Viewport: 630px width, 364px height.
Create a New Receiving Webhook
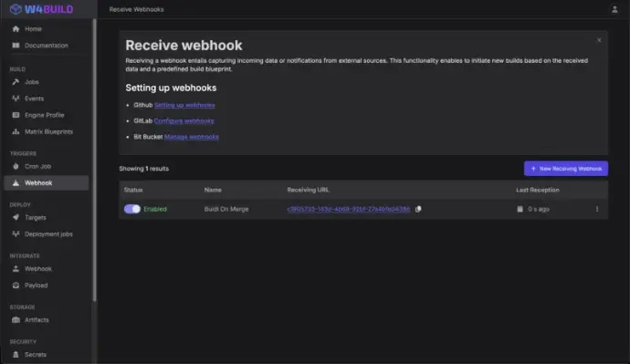coord(566,169)
